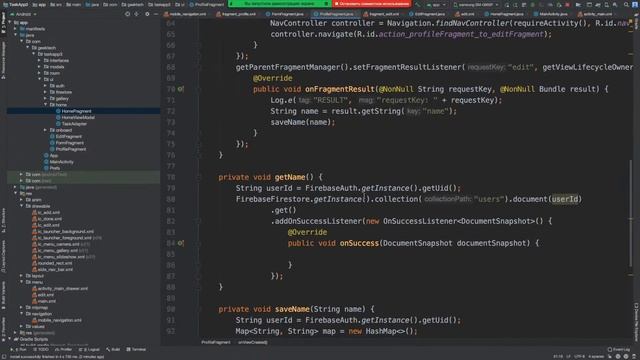Open the app run configuration dropdown
This screenshot has height=360, width=640.
436,5
